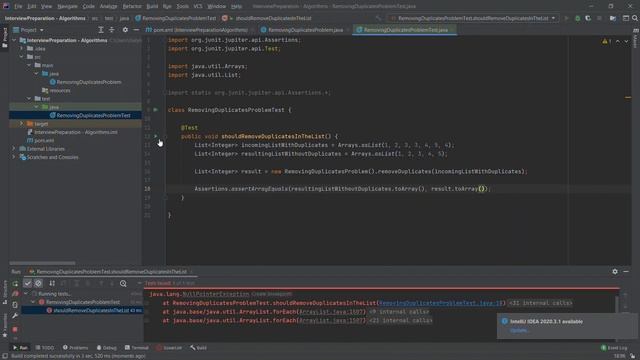This screenshot has width=640, height=360.
Task: Collapse the test folder in project tree
Action: click(x=29, y=99)
